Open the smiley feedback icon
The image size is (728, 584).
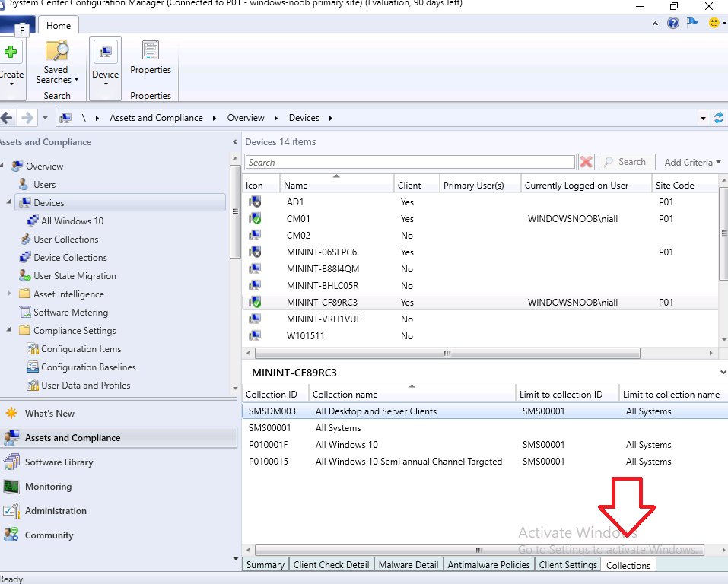pyautogui.click(x=714, y=23)
